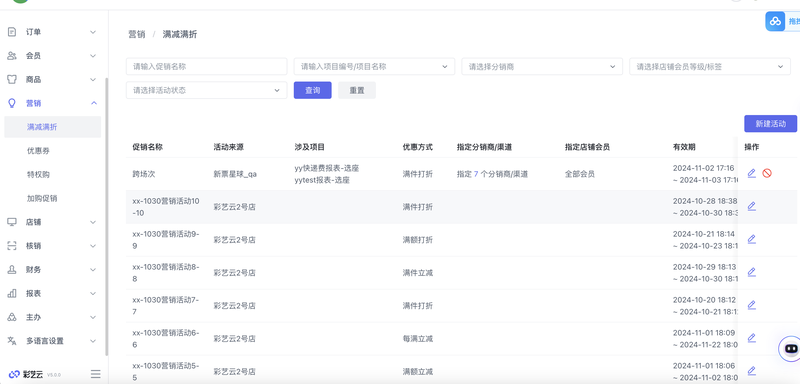This screenshot has width=800, height=384.
Task: Click the 促销名称 column header
Action: coord(147,147)
